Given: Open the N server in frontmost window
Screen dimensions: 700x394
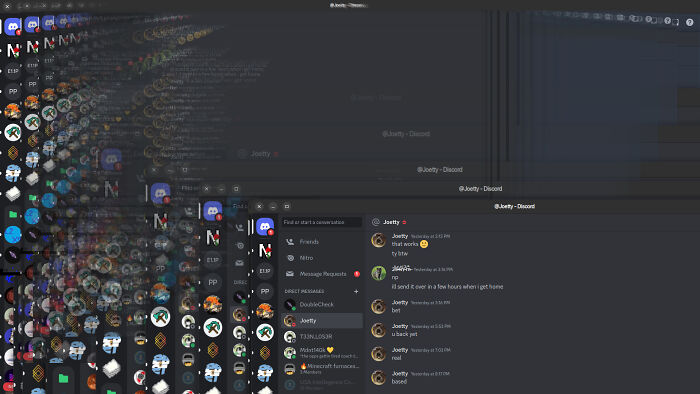Looking at the screenshot, I should click(265, 250).
